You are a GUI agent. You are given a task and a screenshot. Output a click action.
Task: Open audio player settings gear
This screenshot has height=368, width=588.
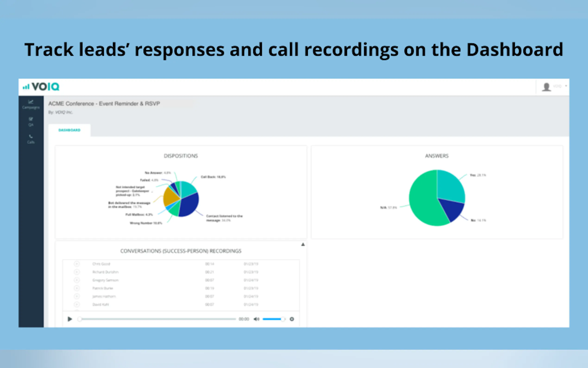tap(292, 319)
